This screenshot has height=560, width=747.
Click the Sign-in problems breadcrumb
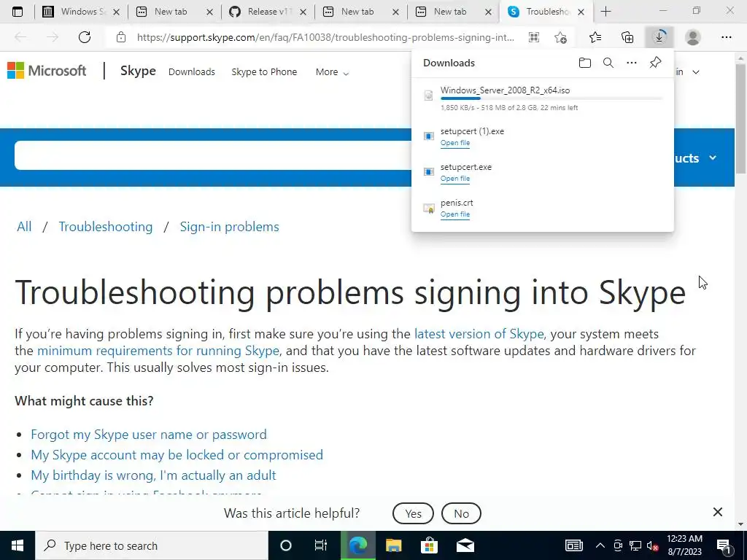229,227
